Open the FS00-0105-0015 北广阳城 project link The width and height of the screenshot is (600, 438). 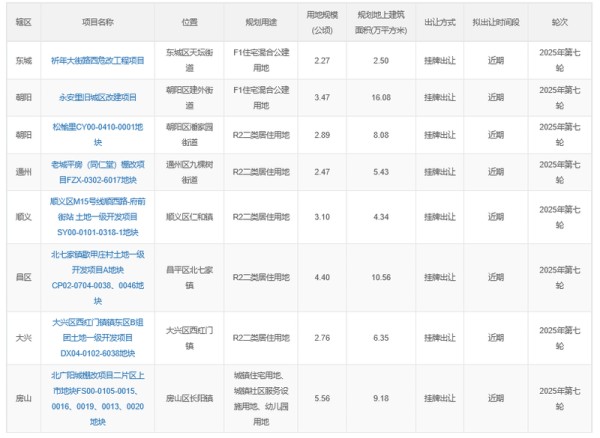point(98,398)
